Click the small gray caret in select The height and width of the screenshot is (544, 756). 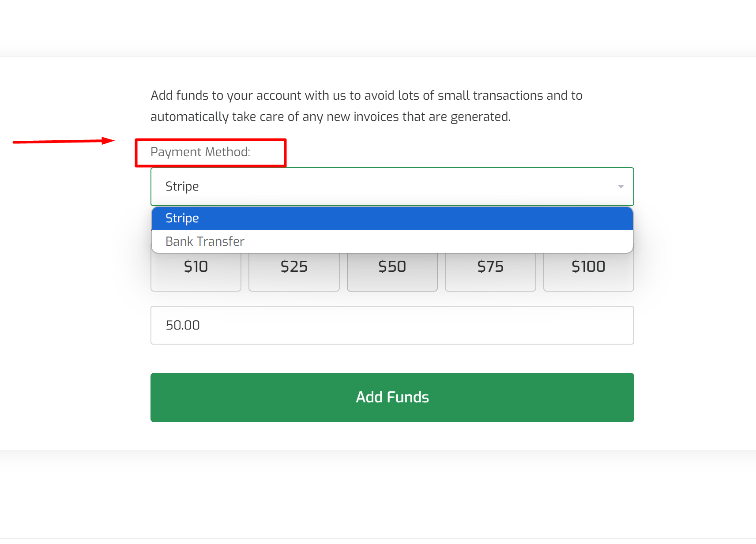click(621, 187)
